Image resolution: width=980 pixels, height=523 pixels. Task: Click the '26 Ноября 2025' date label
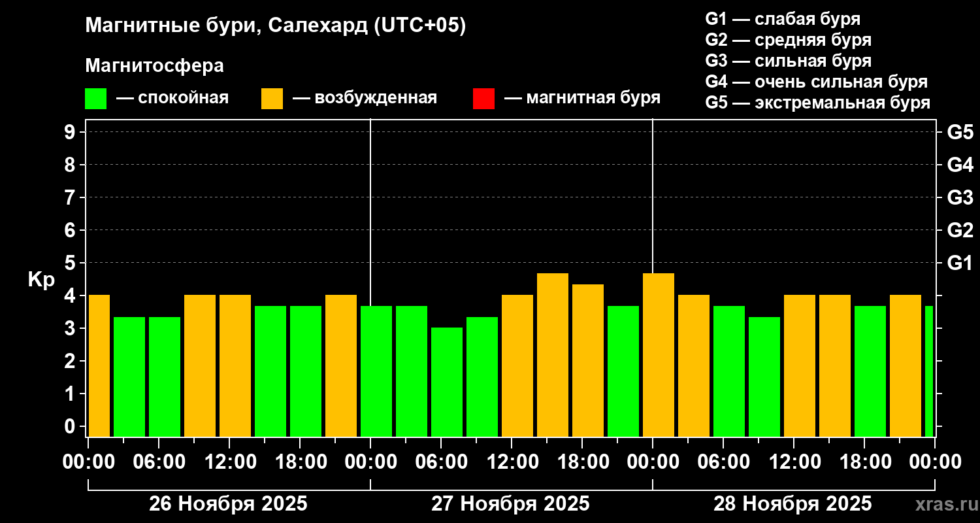click(228, 503)
